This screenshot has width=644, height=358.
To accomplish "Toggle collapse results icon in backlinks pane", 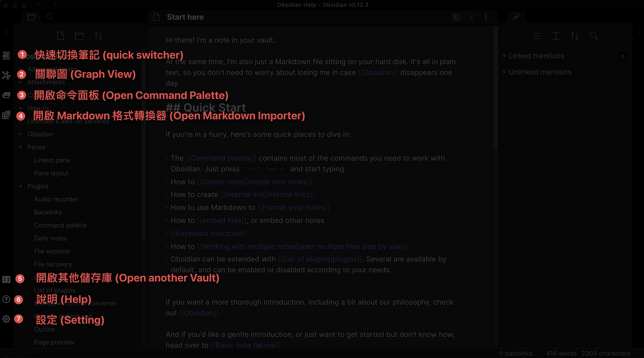I will point(537,36).
